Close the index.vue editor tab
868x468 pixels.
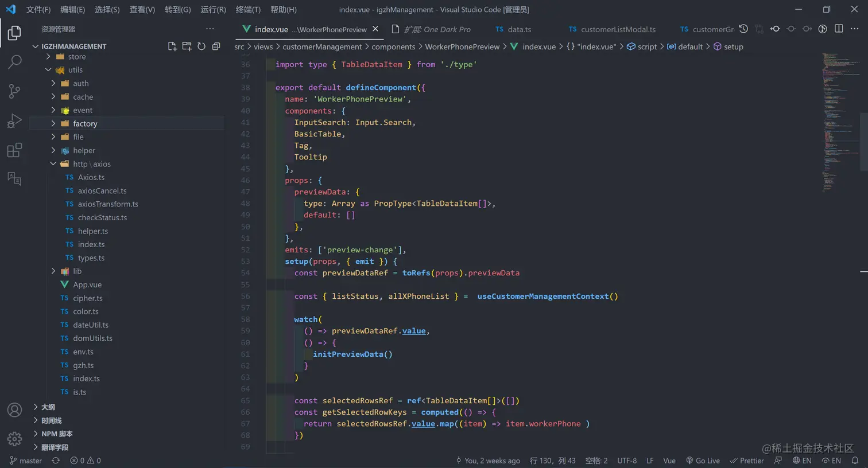coord(375,29)
